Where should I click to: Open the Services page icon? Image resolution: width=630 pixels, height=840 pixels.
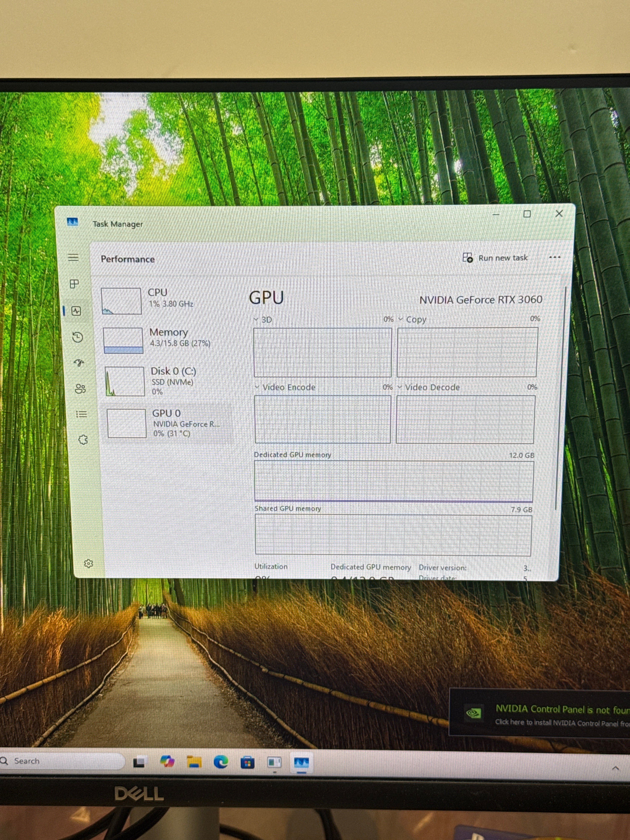tap(83, 440)
